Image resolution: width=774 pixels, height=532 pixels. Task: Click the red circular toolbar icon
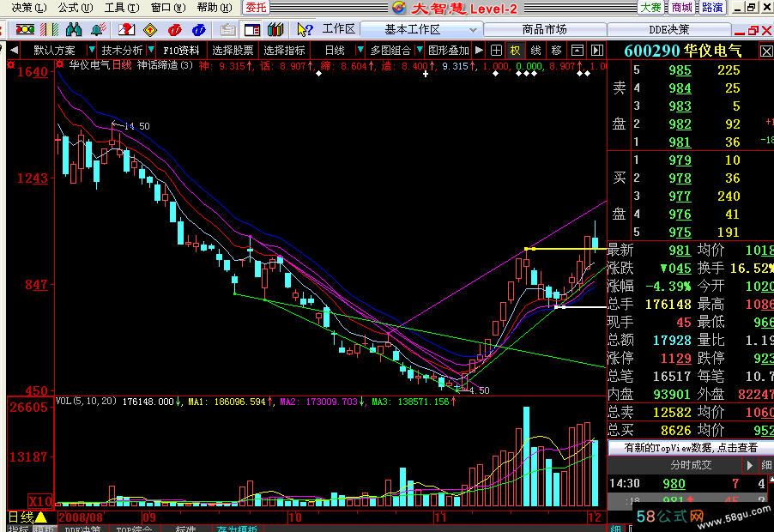[175, 30]
